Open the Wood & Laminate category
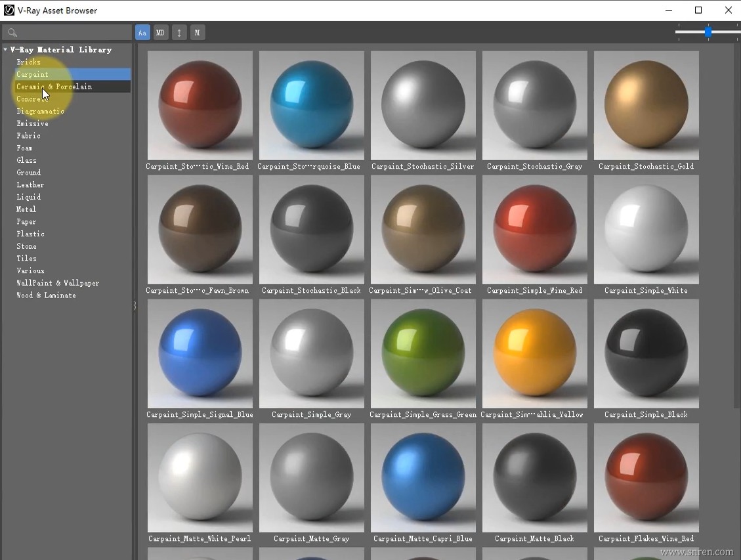 coord(47,295)
